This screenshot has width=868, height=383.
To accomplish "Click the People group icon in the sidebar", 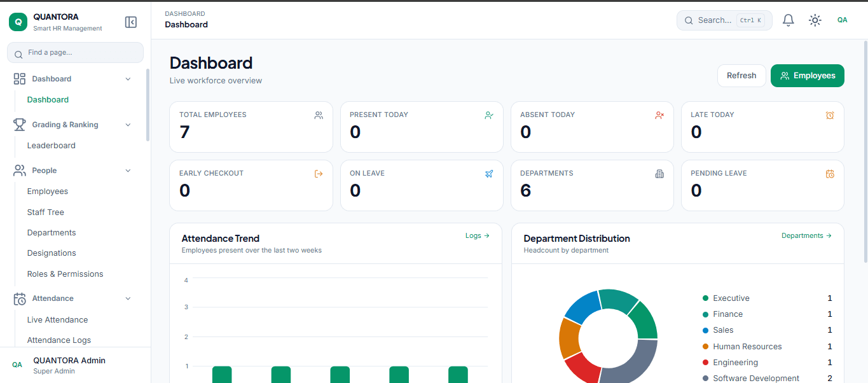I will point(20,171).
